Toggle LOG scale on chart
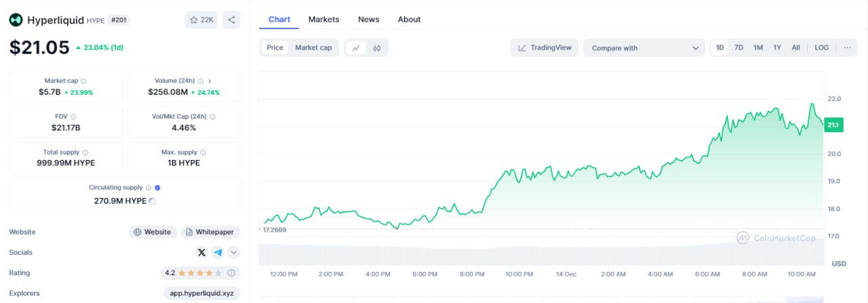 pyautogui.click(x=821, y=47)
